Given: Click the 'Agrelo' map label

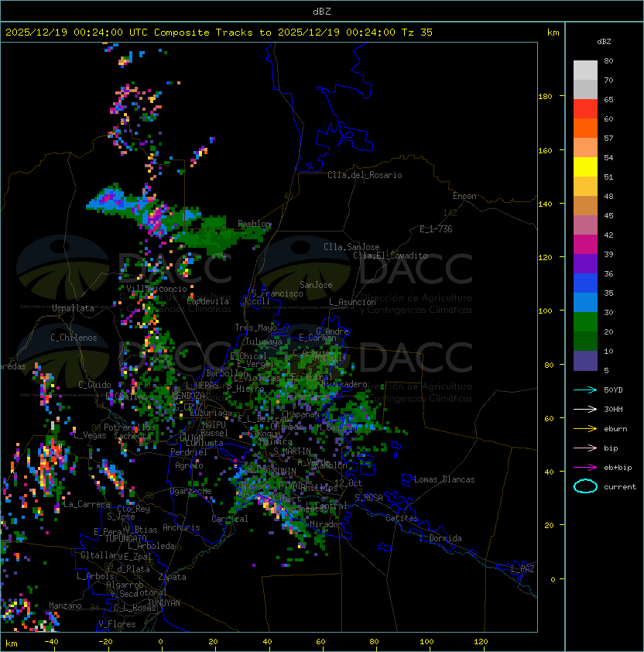Looking at the screenshot, I should click(189, 465).
